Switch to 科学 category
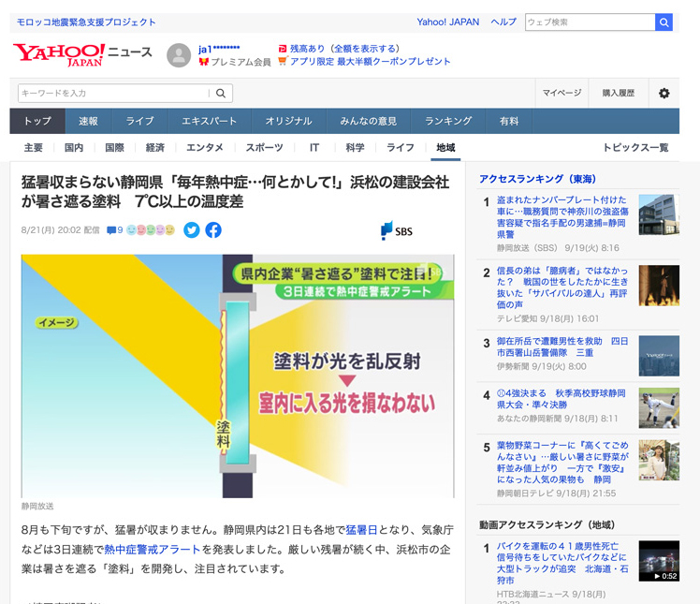700x604 pixels. pyautogui.click(x=355, y=147)
